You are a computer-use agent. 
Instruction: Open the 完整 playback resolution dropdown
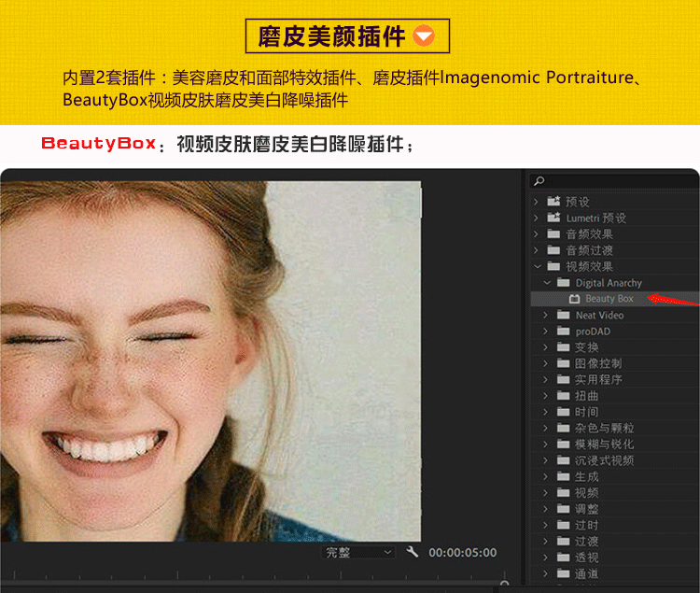tap(358, 552)
